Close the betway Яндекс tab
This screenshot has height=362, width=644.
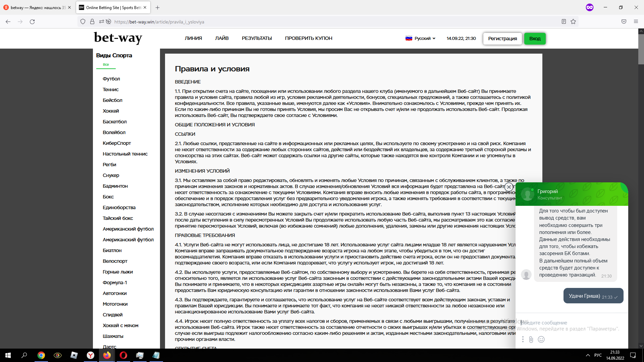pyautogui.click(x=69, y=7)
